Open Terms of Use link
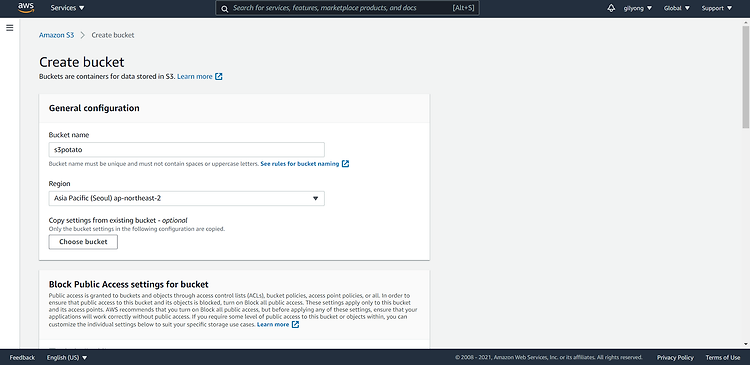 (723, 357)
